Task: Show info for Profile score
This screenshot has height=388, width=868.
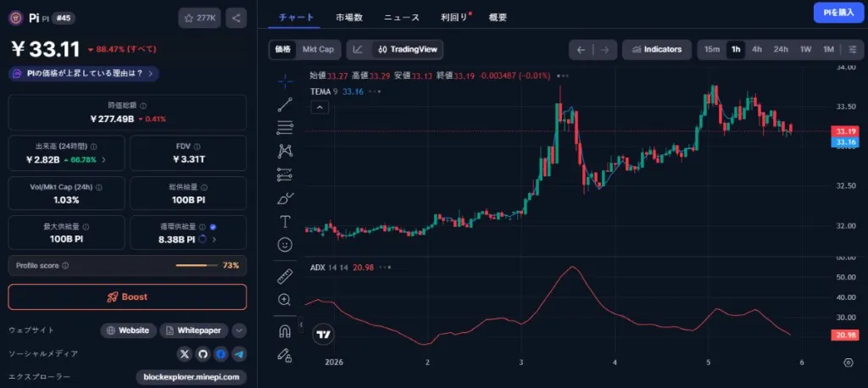Action: (x=65, y=266)
